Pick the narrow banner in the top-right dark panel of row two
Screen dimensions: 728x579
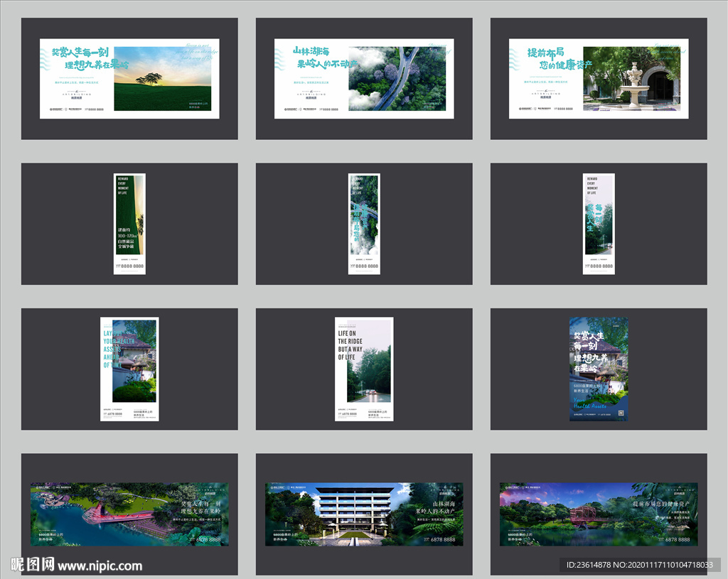point(599,224)
